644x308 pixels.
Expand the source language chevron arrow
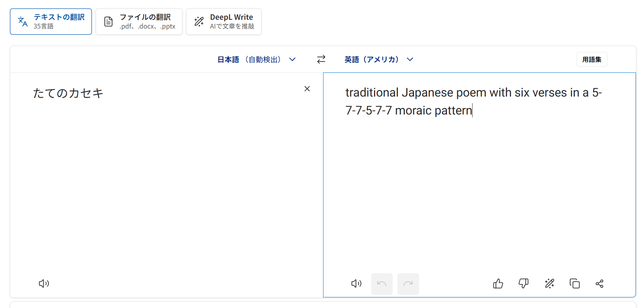click(x=292, y=59)
